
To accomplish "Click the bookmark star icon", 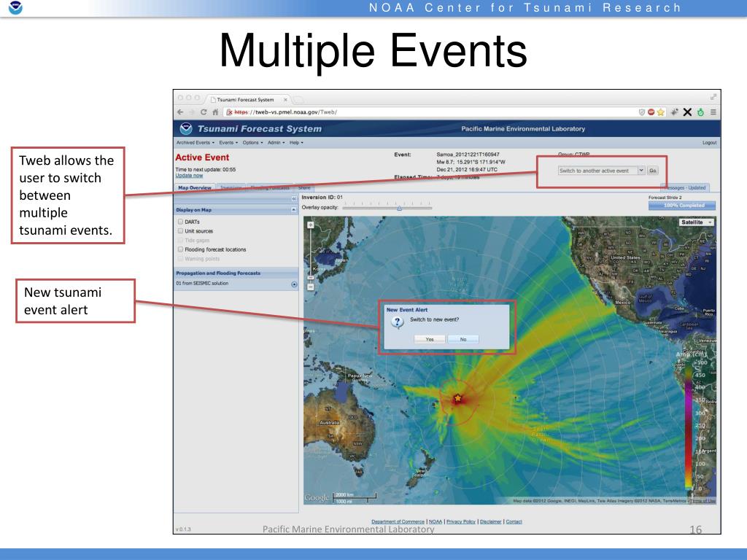I will pos(660,112).
